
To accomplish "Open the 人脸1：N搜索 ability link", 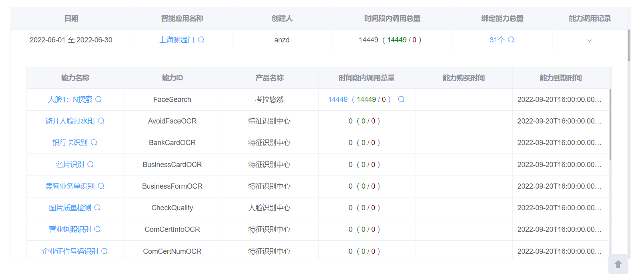I will pyautogui.click(x=70, y=100).
